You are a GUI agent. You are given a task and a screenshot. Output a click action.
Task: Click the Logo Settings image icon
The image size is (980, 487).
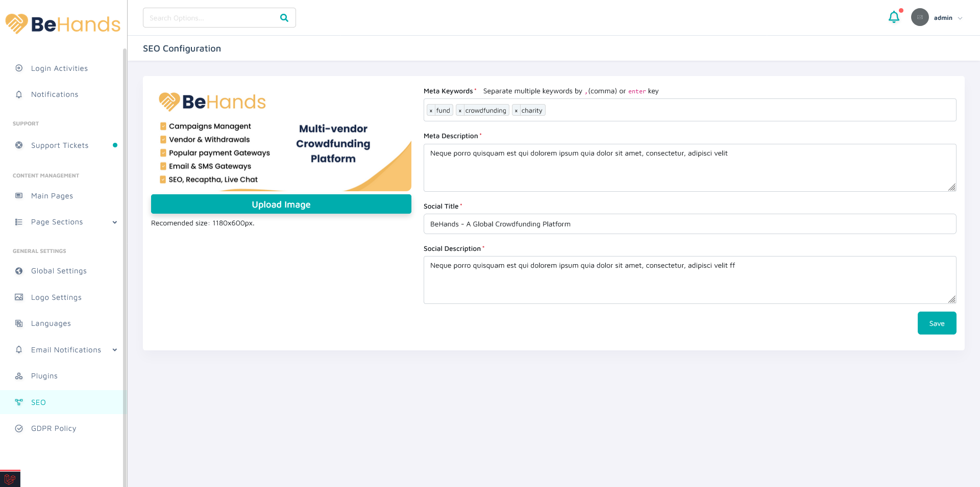19,297
